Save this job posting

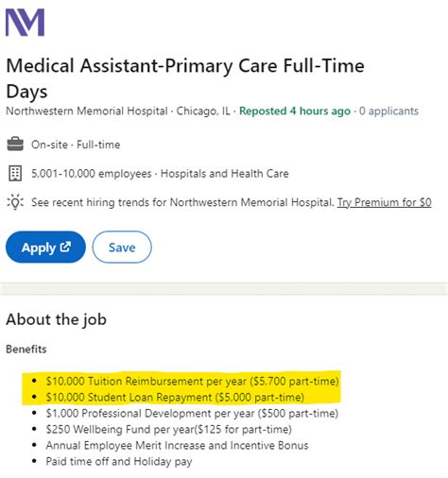pyautogui.click(x=122, y=248)
